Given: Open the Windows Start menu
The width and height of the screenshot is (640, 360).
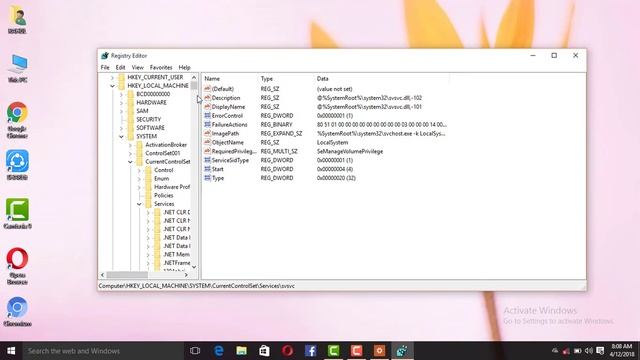Looking at the screenshot, I should 11,351.
